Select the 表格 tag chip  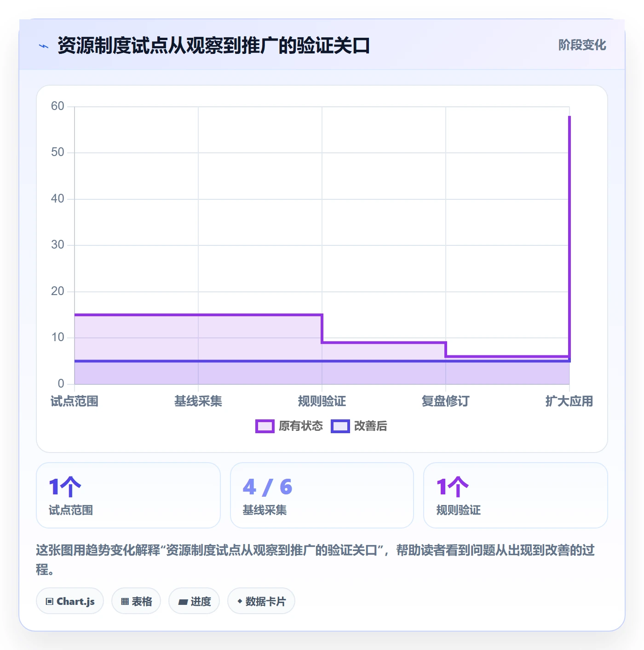pos(136,601)
